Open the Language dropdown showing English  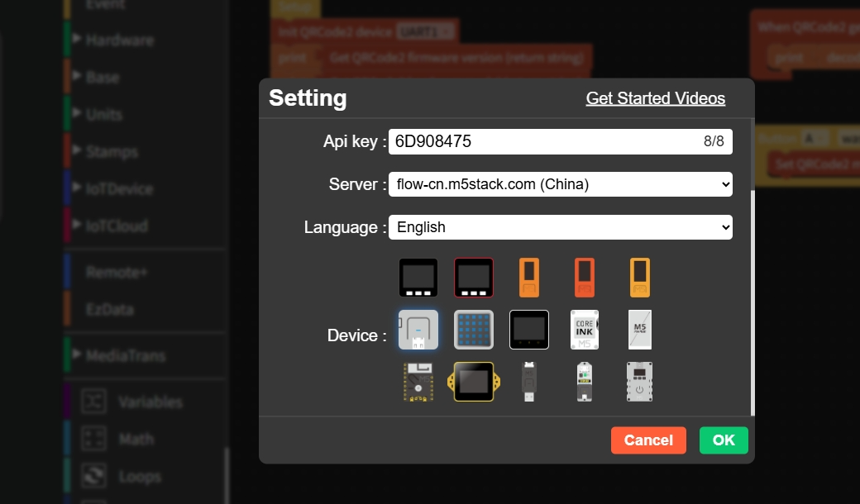coord(560,227)
